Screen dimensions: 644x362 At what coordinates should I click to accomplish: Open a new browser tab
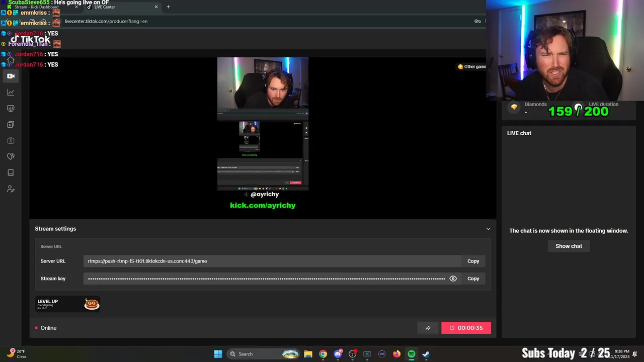(168, 7)
